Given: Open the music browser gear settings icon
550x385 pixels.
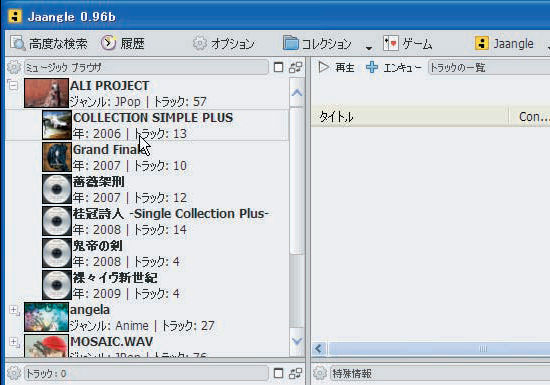Looking at the screenshot, I should (14, 67).
